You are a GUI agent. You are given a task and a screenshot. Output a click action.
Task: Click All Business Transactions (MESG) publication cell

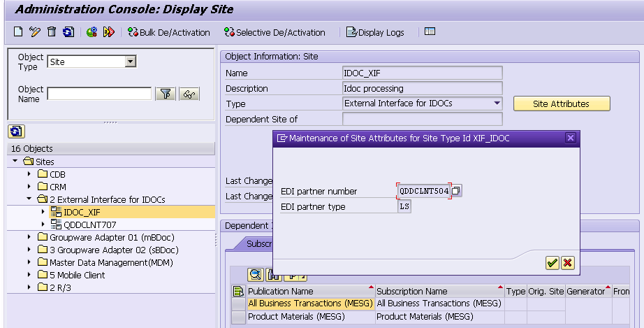[311, 304]
